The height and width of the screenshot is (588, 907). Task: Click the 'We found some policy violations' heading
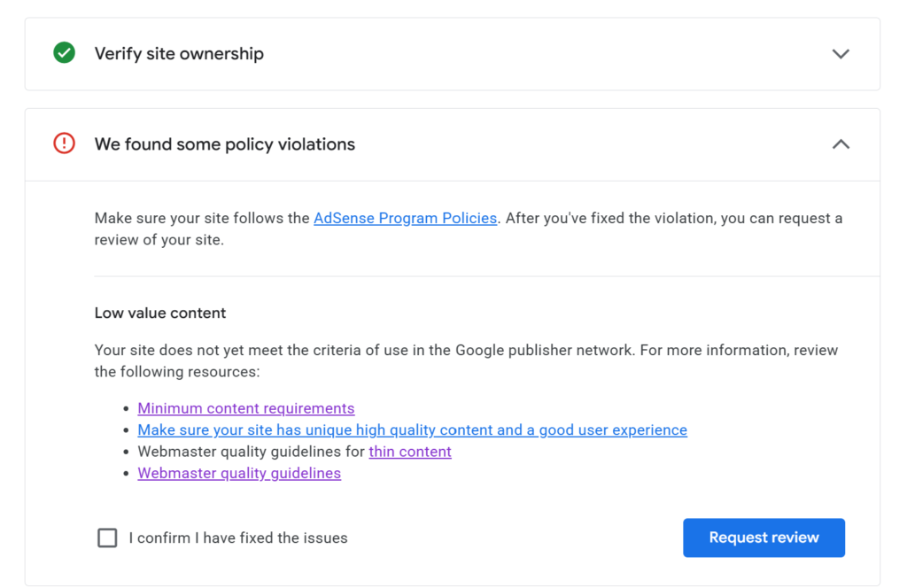click(225, 144)
